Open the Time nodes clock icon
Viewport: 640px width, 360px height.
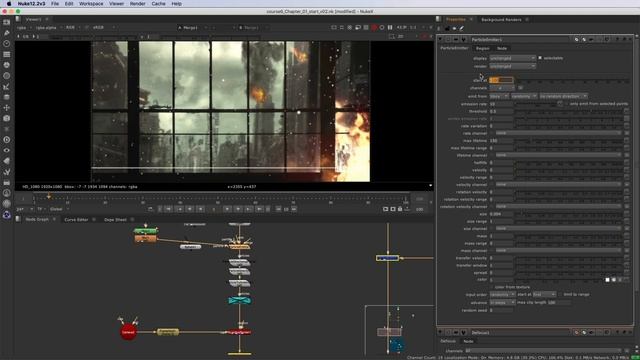pyautogui.click(x=7, y=43)
